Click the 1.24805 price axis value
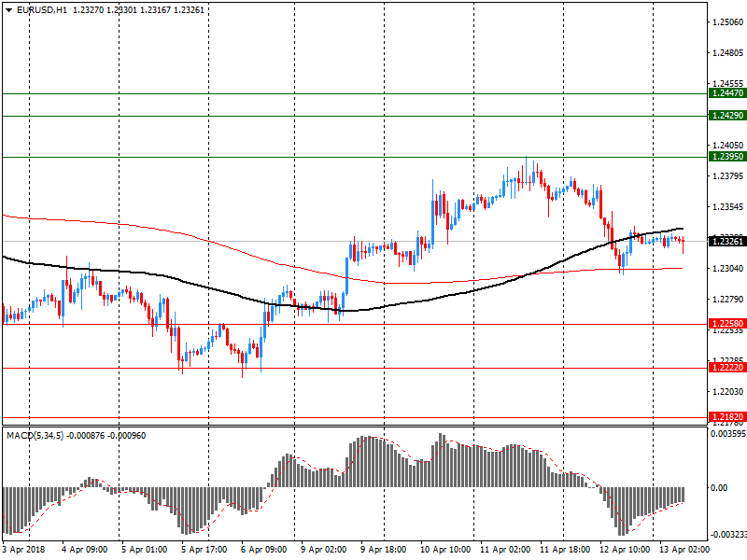Viewport: 747px width, 560px height. 728,53
